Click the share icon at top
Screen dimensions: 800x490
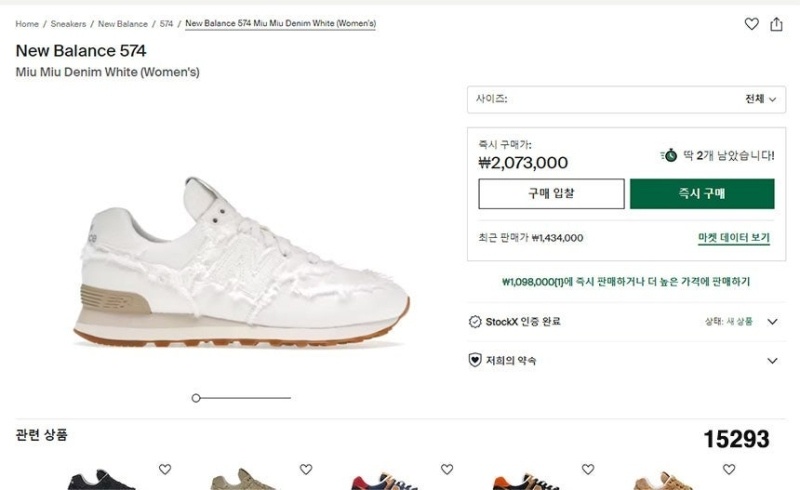coord(776,24)
